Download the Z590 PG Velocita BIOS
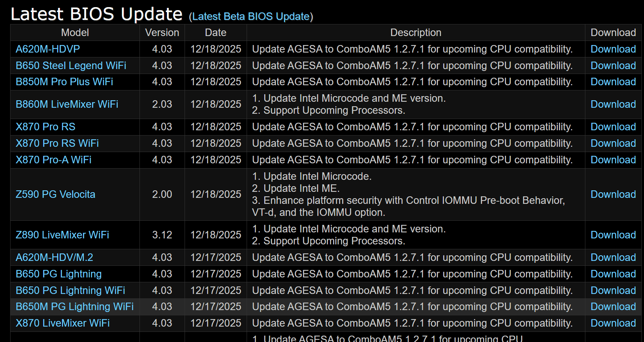Image resolution: width=644 pixels, height=342 pixels. (613, 194)
